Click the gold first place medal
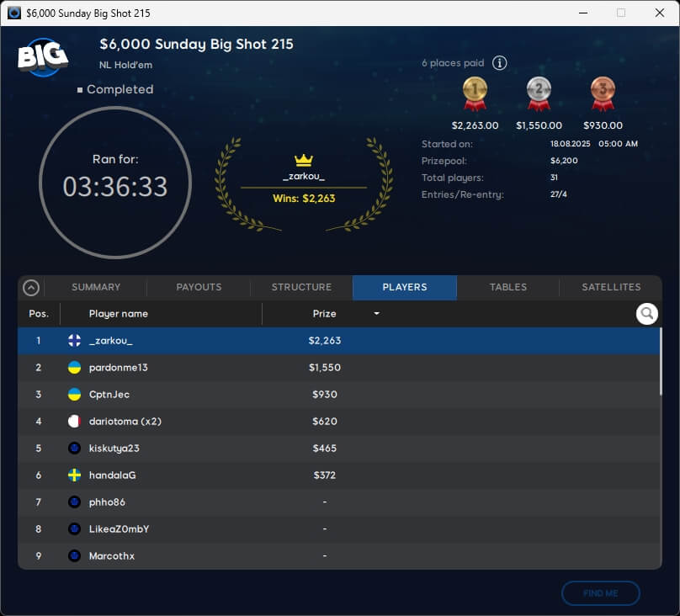Viewport: 680px width, 616px height. coord(475,93)
